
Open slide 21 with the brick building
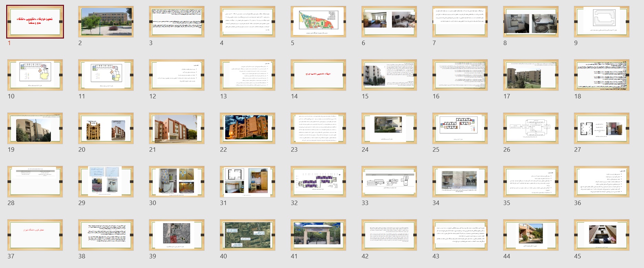(177, 128)
